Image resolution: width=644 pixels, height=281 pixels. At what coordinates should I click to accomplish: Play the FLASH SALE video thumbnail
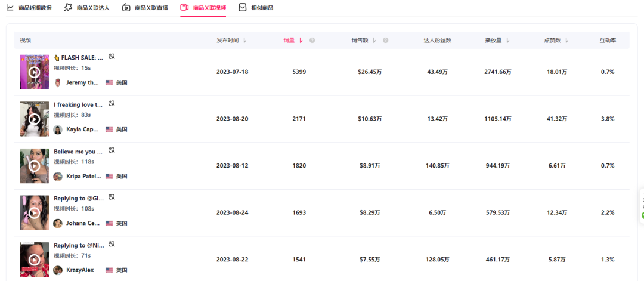pos(35,72)
